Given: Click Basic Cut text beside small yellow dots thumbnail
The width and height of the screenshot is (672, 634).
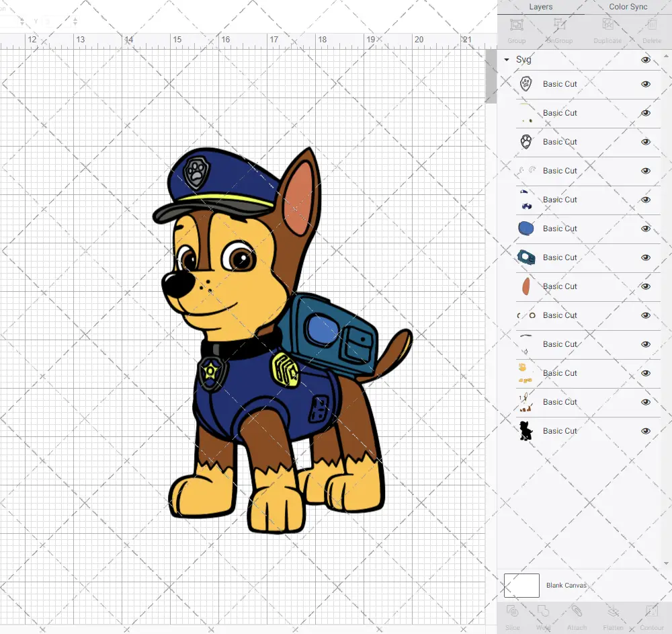Looking at the screenshot, I should coord(560,113).
